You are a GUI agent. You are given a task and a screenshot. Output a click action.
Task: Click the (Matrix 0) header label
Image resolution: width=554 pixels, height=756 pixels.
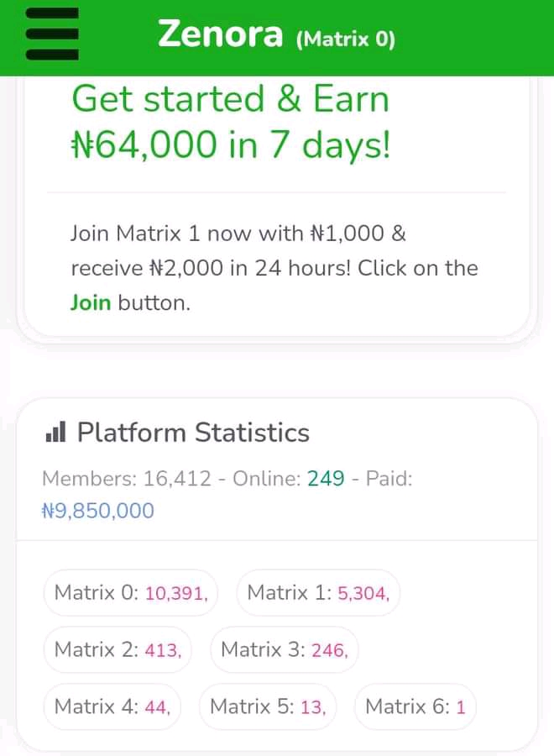[x=345, y=39]
